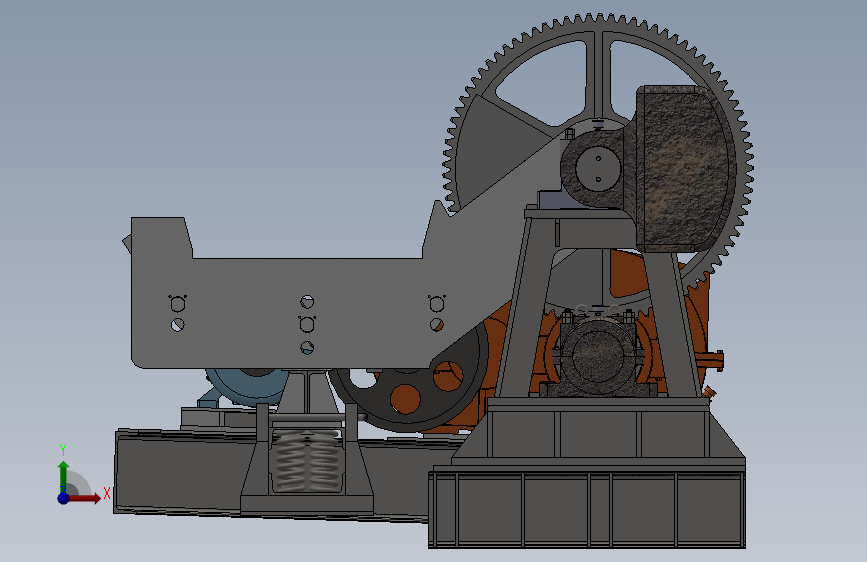
Task: Click the green Y axis arrow of triad
Action: coord(63,475)
